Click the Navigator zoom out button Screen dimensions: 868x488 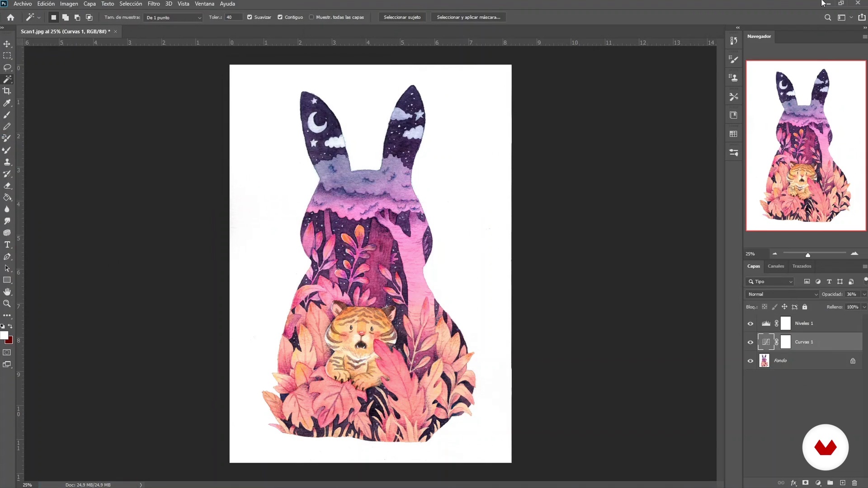coord(774,254)
